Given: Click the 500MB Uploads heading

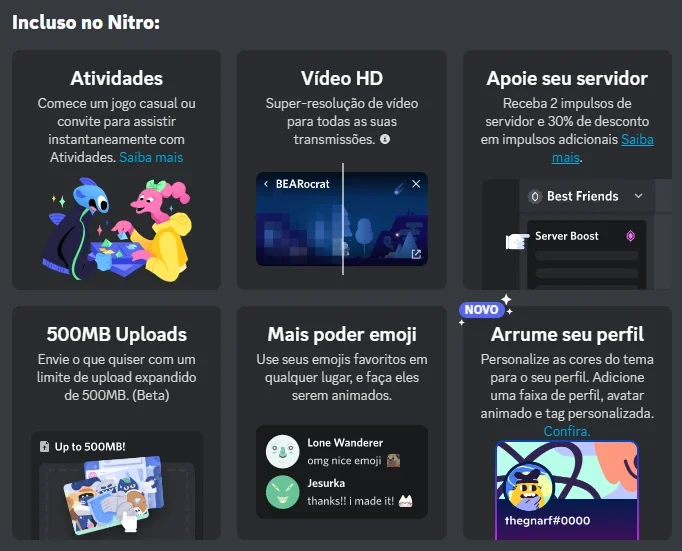Looking at the screenshot, I should [x=117, y=334].
